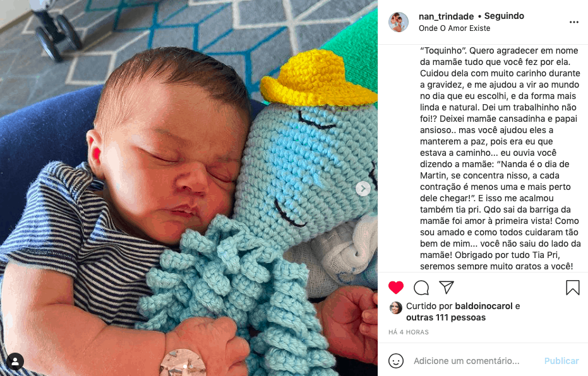Open the comment speech bubble icon

[421, 288]
